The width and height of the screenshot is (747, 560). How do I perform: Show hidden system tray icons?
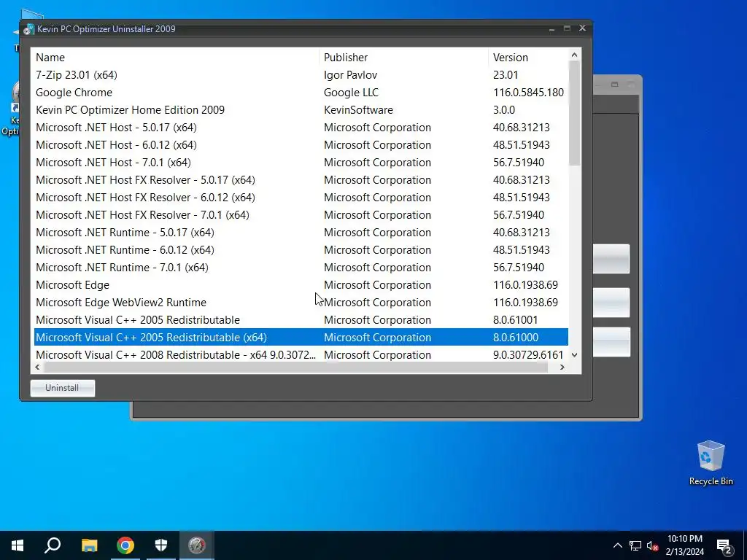pyautogui.click(x=617, y=545)
